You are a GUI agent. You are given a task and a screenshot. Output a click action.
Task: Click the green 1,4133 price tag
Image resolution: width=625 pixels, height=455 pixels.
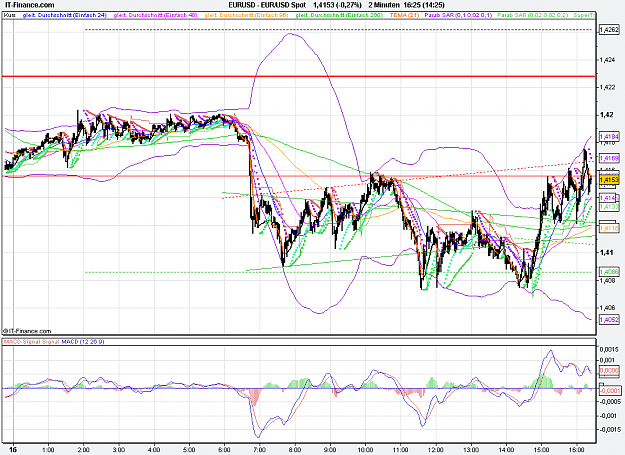609,207
